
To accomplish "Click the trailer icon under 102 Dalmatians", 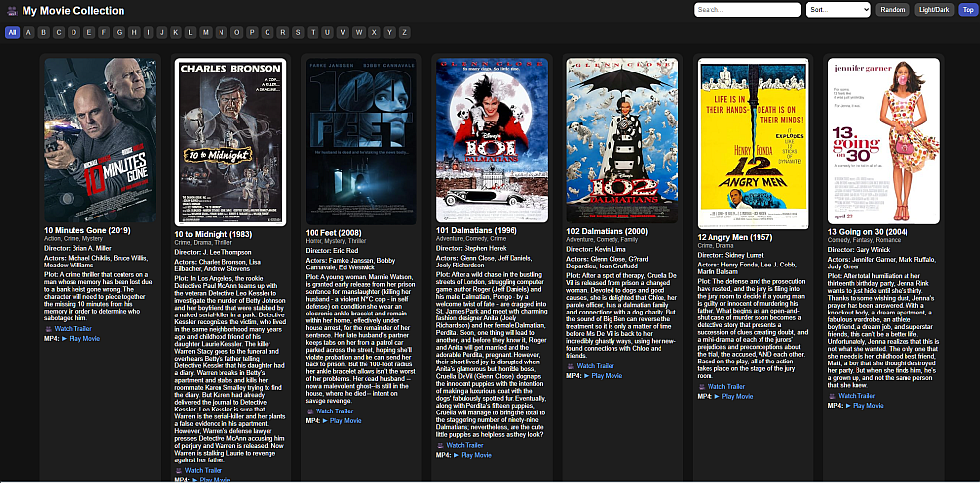I will pyautogui.click(x=570, y=366).
